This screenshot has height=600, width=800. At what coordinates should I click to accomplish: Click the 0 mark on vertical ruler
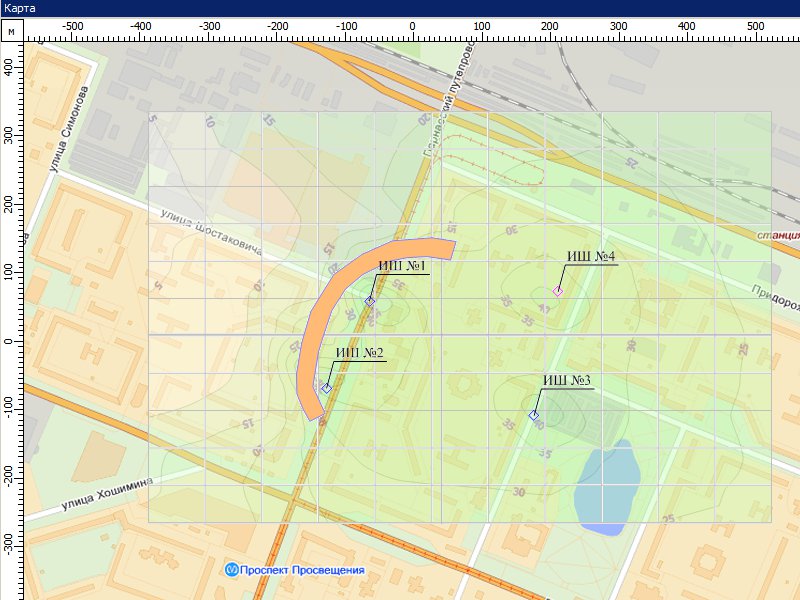8,341
